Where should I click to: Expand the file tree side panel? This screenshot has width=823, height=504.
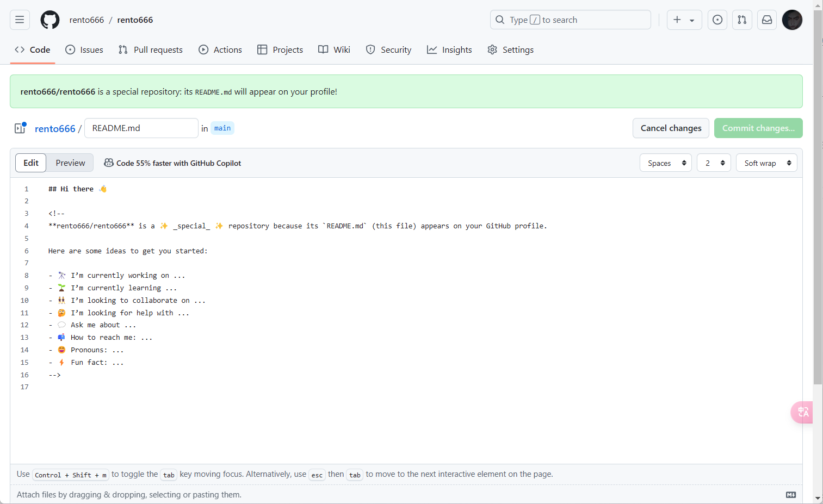click(20, 128)
